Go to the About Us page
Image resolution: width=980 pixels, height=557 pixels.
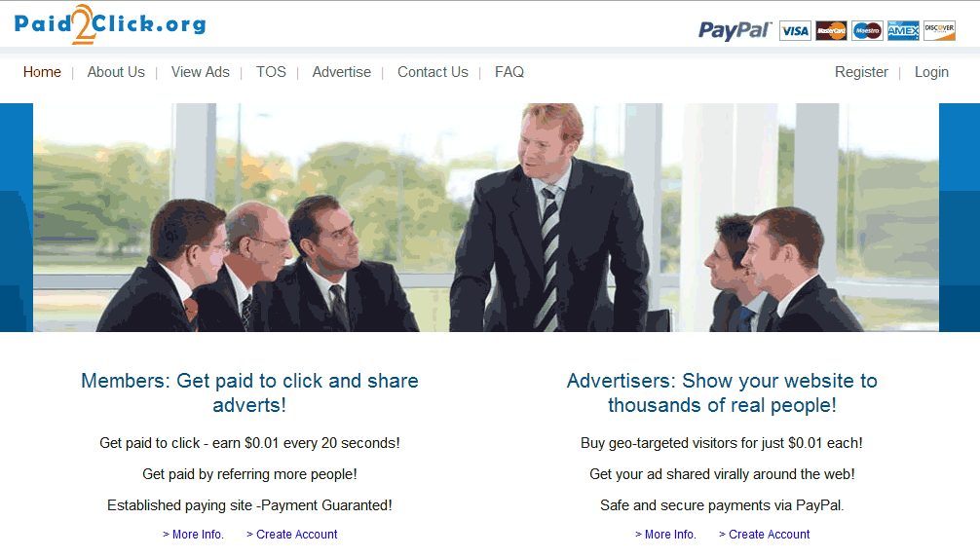[116, 72]
